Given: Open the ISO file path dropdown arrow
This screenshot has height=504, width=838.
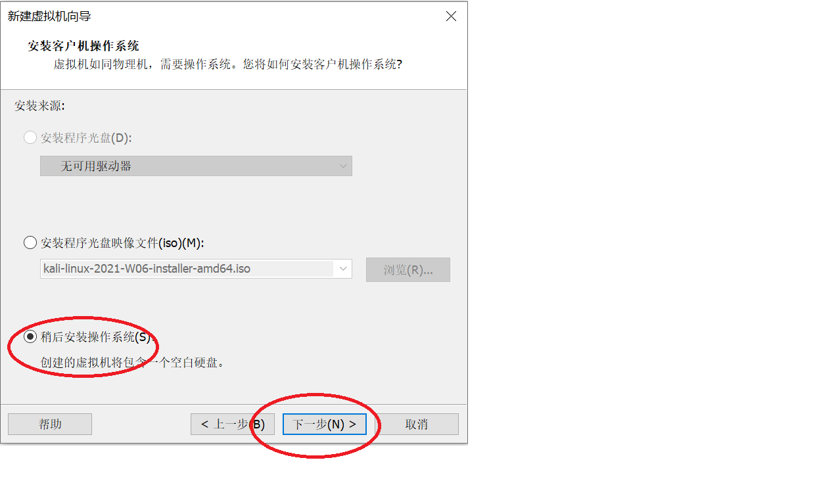Looking at the screenshot, I should 343,269.
